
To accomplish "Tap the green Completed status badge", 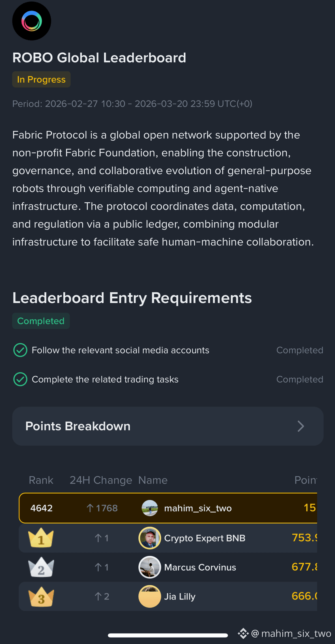I will [41, 321].
